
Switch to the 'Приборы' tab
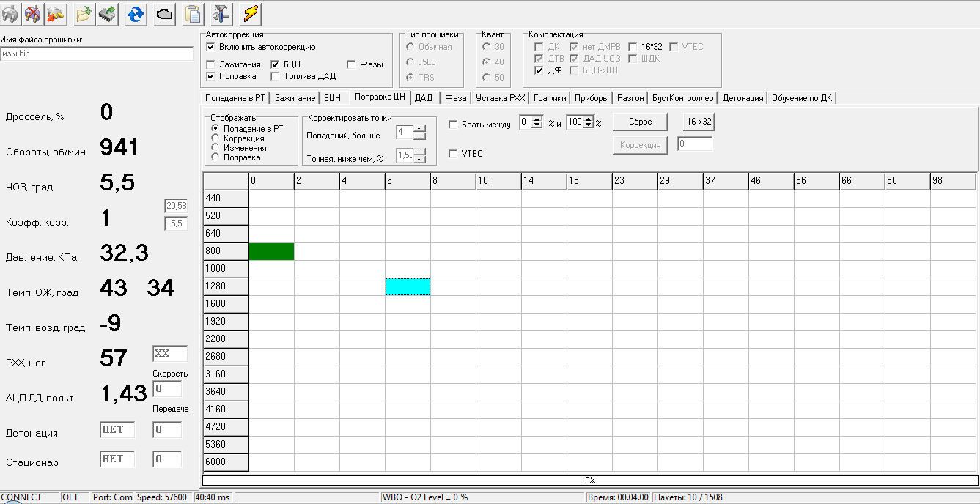[x=592, y=98]
